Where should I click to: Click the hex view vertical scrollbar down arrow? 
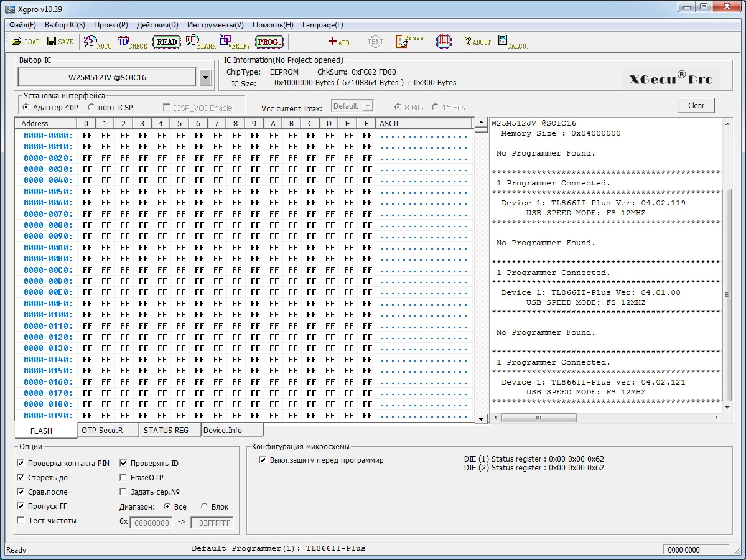[481, 419]
